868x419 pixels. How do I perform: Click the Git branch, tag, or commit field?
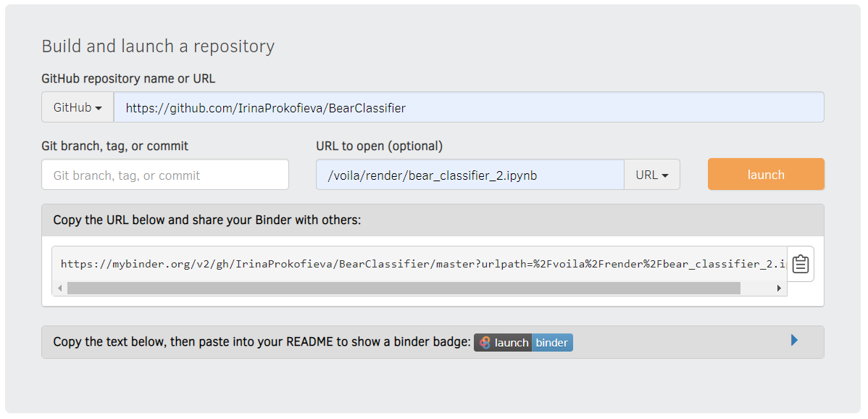165,175
